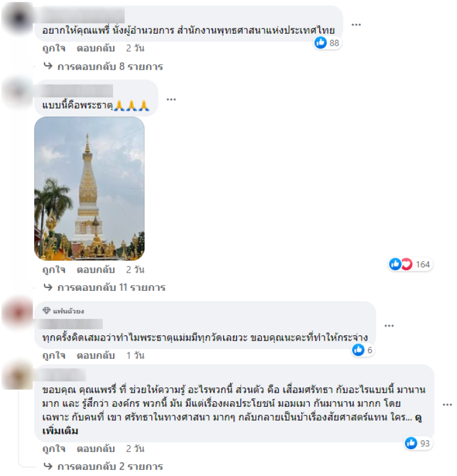Viewport: 457px width, 476px height.
Task: Open the golden pagoda photo thumbnail
Action: pyautogui.click(x=89, y=189)
